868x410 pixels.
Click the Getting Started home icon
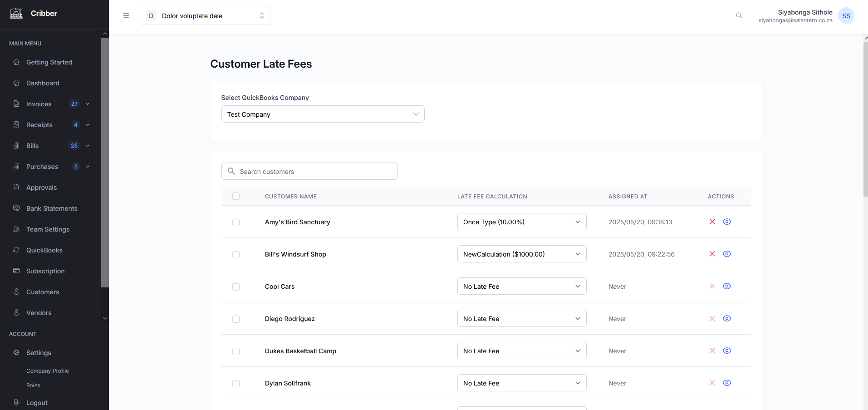tap(16, 62)
